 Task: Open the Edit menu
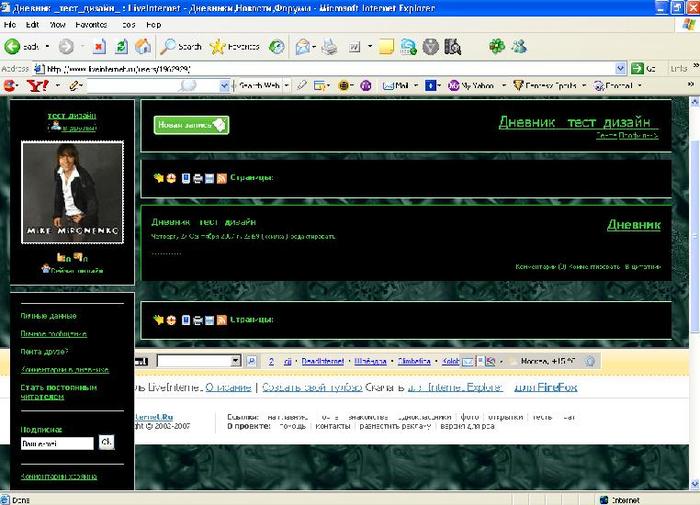(x=32, y=25)
